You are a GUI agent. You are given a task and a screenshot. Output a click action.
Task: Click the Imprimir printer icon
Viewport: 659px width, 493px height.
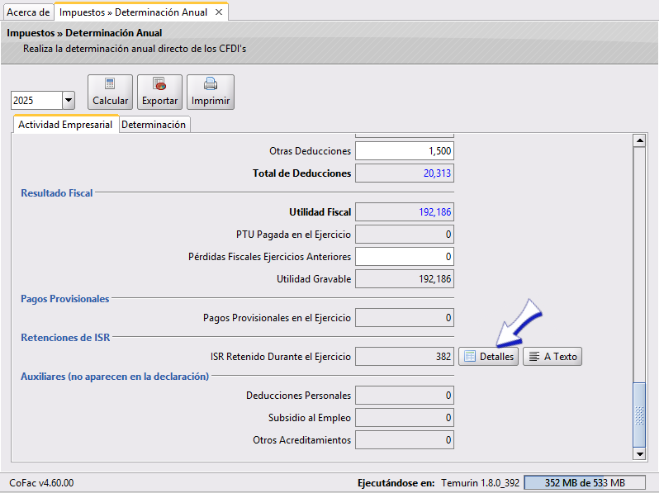(x=211, y=84)
